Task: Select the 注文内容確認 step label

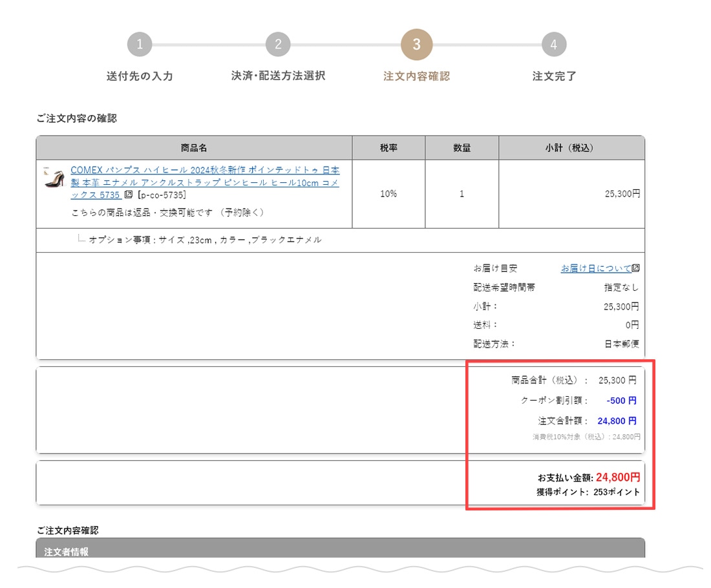Action: point(416,76)
